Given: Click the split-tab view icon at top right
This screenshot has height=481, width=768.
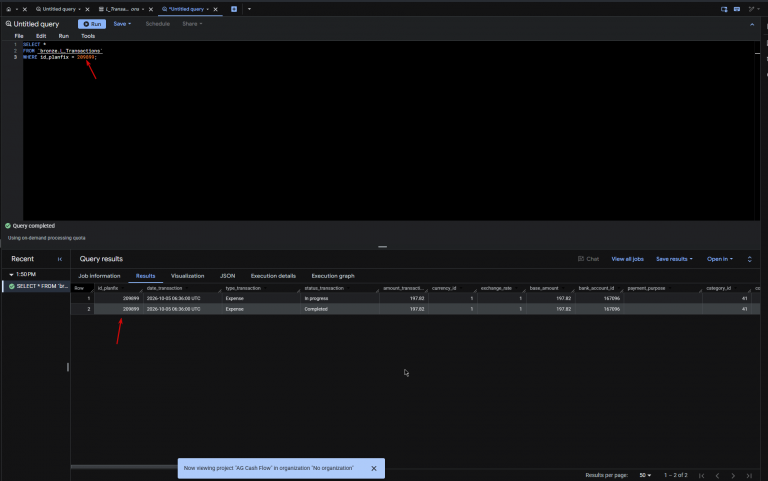Looking at the screenshot, I should tap(724, 9).
